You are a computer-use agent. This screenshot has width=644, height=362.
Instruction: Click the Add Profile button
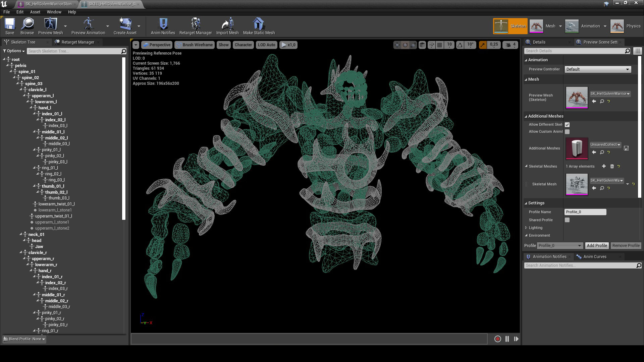(597, 245)
